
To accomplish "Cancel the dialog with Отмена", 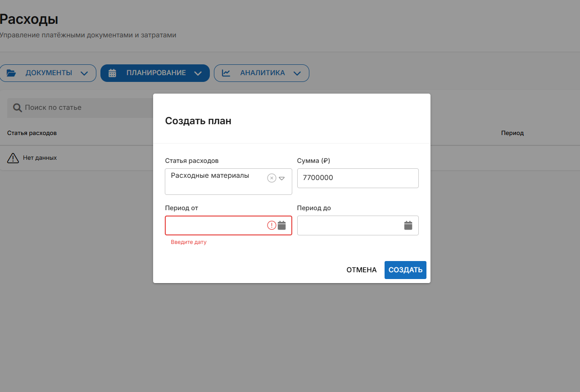I will click(x=361, y=270).
